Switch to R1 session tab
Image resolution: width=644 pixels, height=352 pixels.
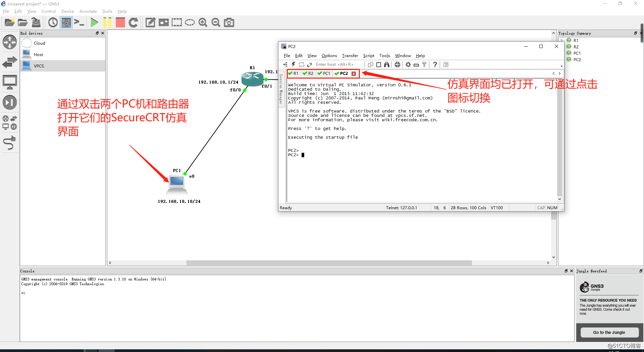293,74
